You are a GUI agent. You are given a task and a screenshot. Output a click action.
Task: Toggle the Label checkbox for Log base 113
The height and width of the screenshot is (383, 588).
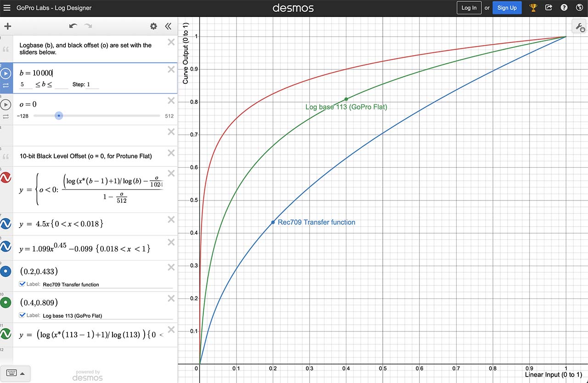tap(23, 315)
